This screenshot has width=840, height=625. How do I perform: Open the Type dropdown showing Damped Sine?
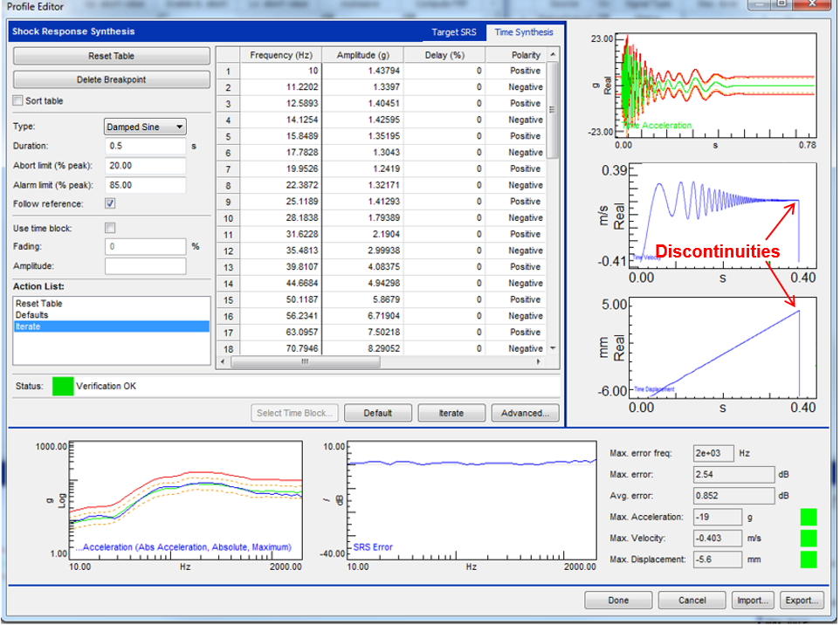[x=145, y=127]
